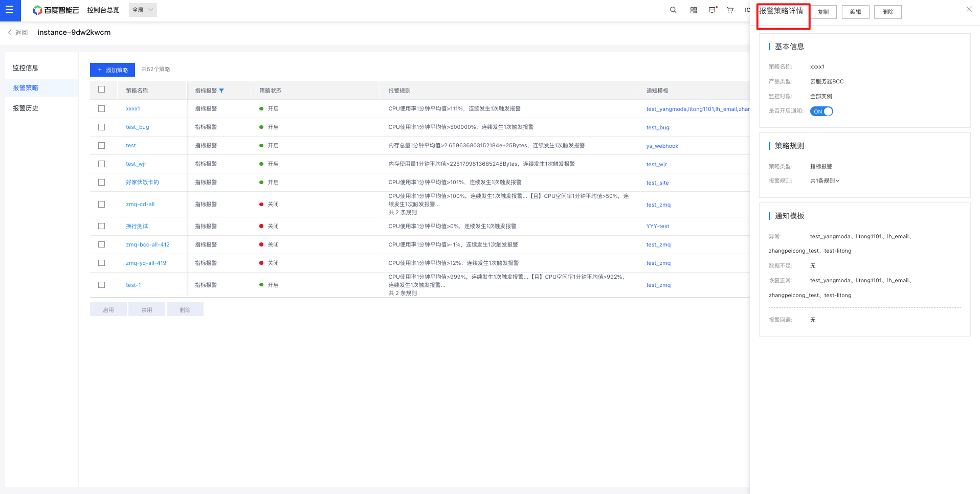Select the checkbox for the test row
This screenshot has width=980, height=494.
[x=101, y=146]
